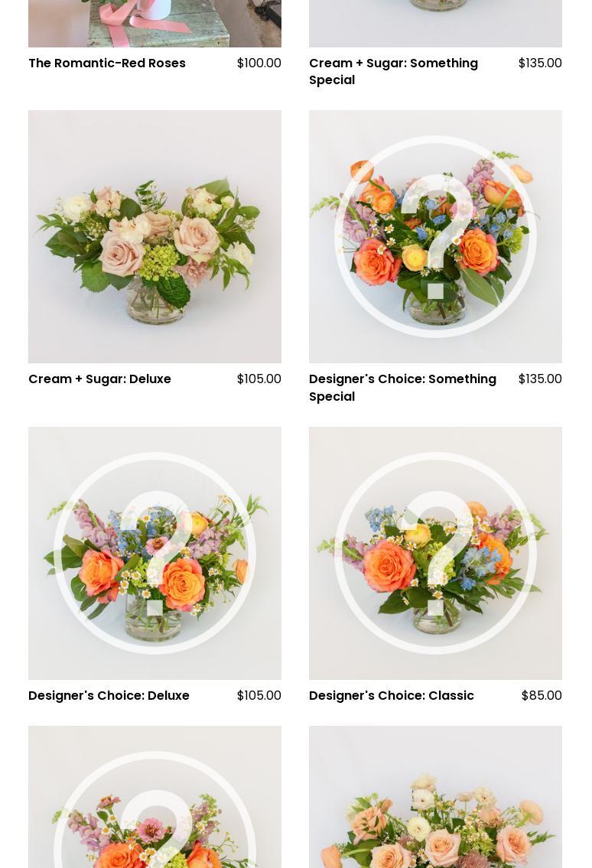This screenshot has width=592, height=868.
Task: Open Designer's Choice: Something Special title
Action: pos(402,388)
